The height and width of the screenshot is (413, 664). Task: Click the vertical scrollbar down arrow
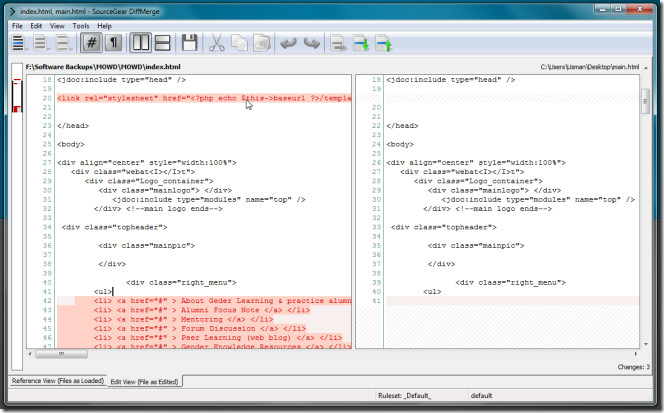tap(646, 344)
